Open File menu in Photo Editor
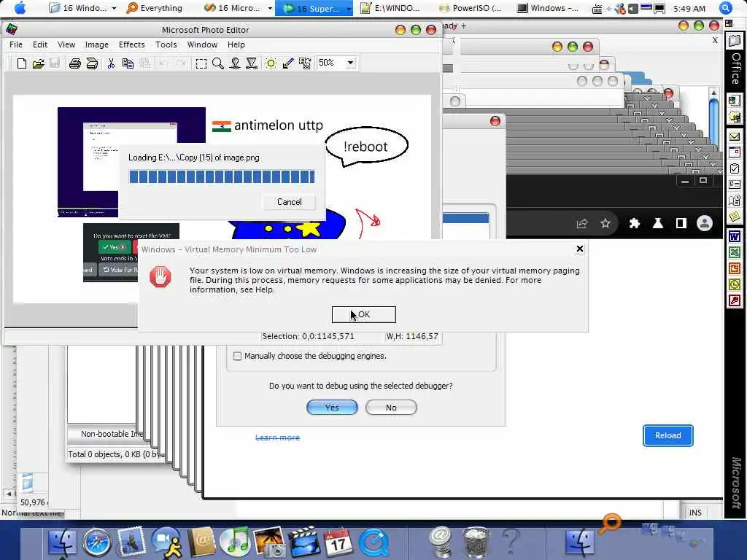 [16, 44]
